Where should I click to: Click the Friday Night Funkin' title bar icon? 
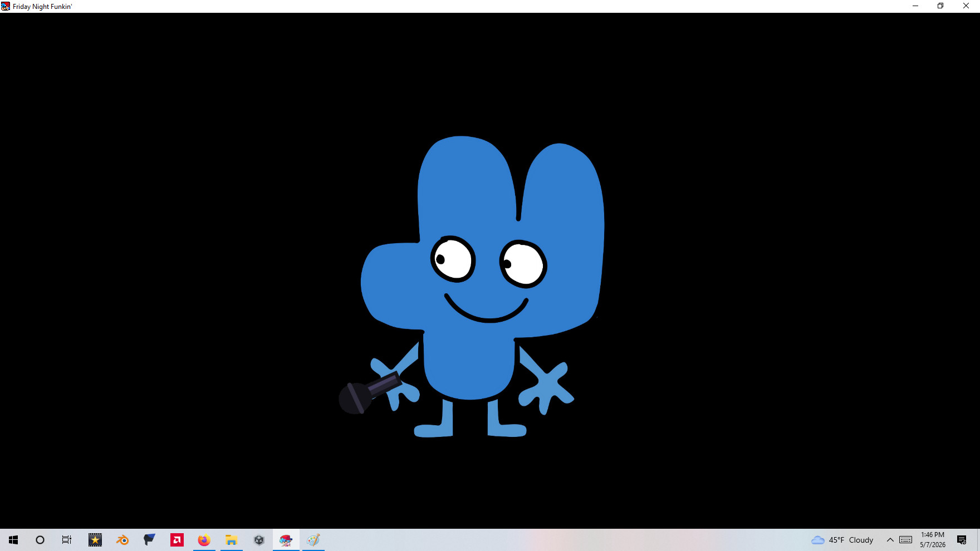[x=6, y=6]
